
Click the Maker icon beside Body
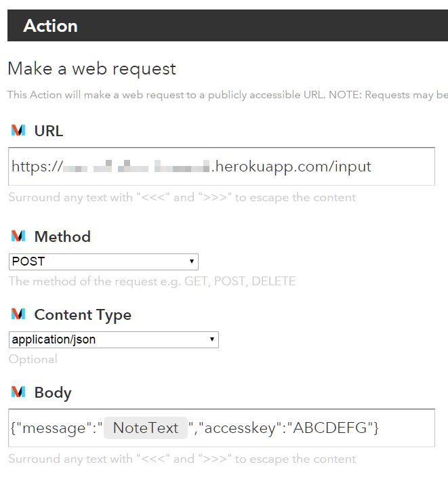click(x=18, y=392)
